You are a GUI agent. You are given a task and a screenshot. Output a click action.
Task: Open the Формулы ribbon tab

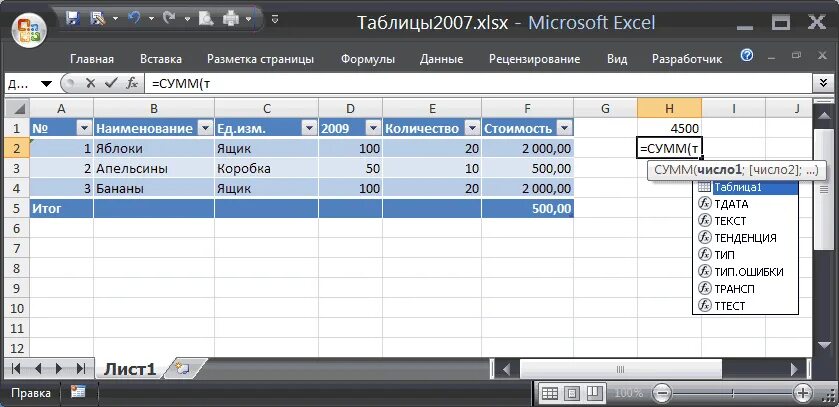click(x=368, y=59)
